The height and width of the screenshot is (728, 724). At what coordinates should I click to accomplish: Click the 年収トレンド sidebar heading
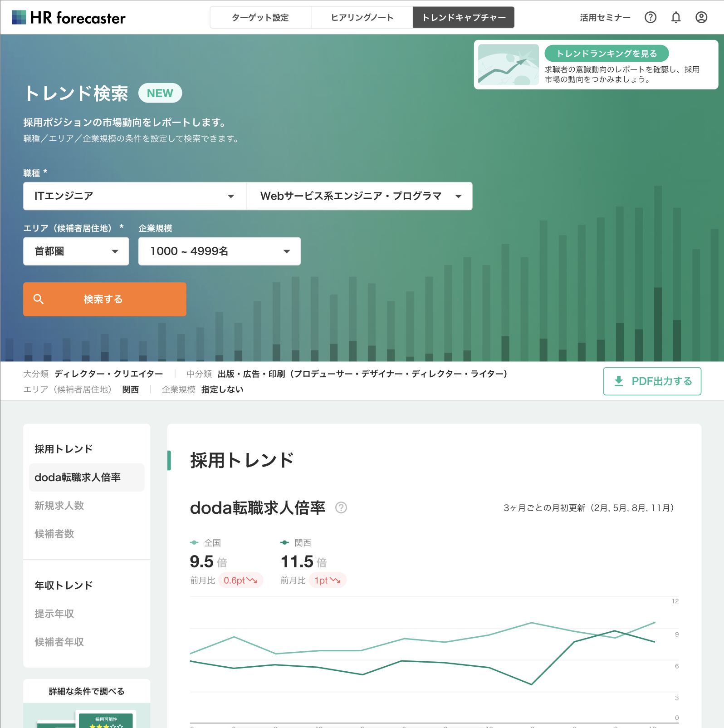click(64, 585)
